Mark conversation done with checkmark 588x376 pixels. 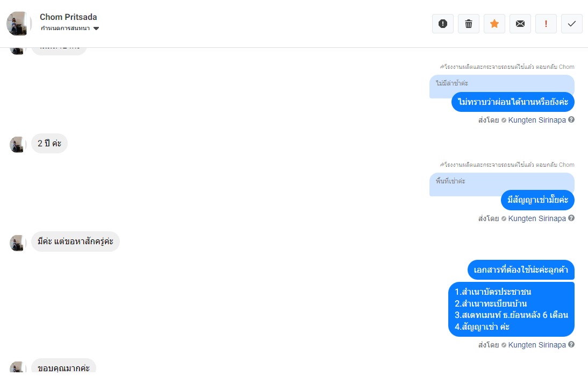tap(572, 24)
